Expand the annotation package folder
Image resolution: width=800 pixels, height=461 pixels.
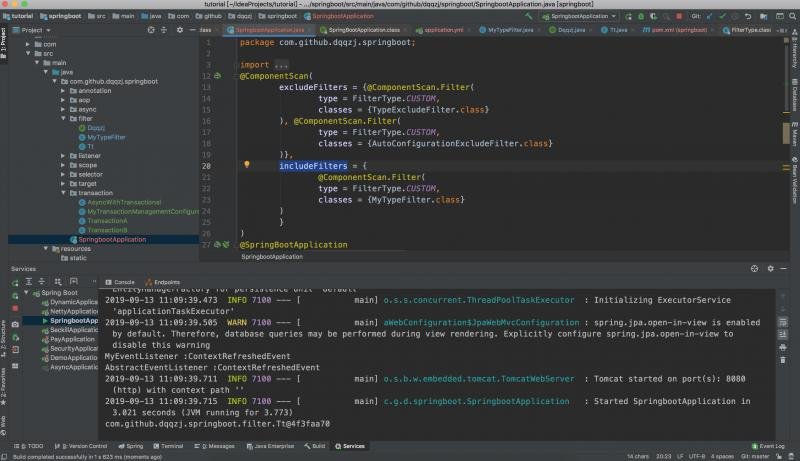[x=64, y=91]
